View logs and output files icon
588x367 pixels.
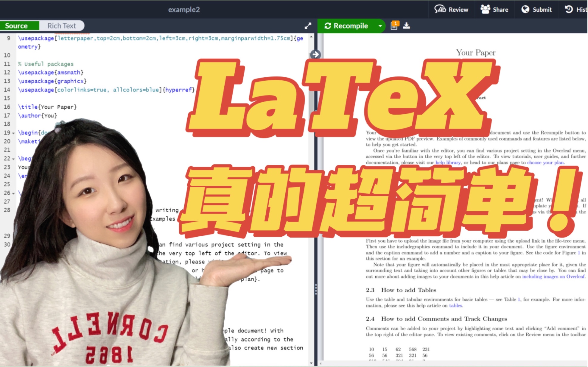tap(394, 26)
